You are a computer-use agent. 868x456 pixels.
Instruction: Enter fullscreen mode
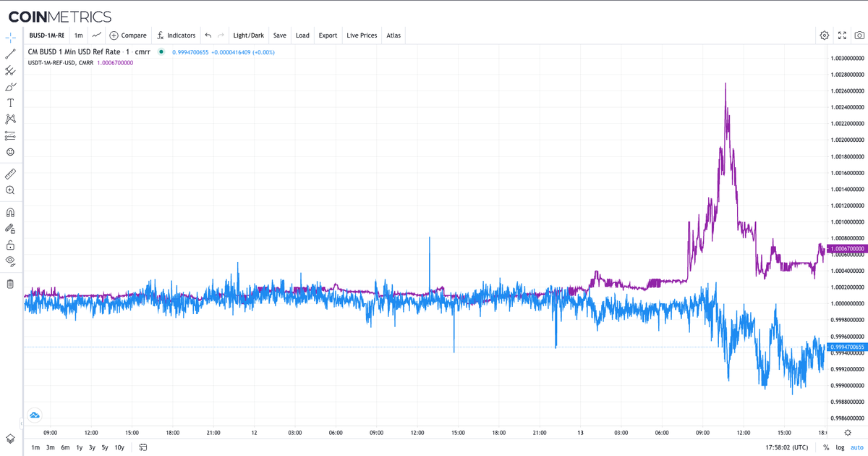click(842, 35)
